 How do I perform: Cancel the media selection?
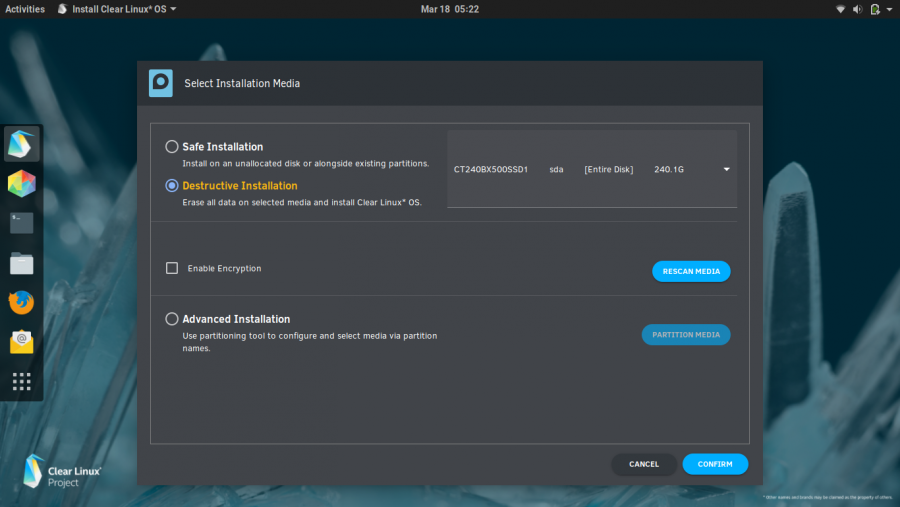click(644, 464)
